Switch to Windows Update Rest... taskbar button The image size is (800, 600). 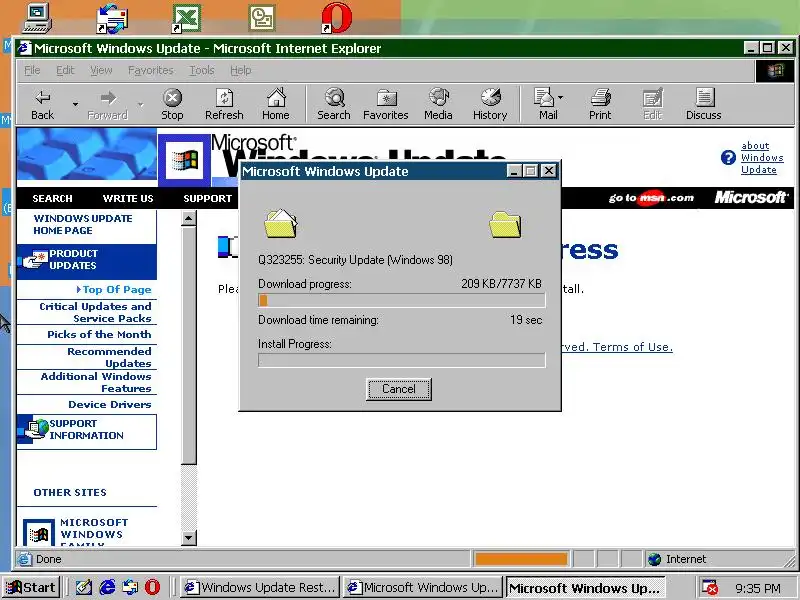(x=261, y=587)
